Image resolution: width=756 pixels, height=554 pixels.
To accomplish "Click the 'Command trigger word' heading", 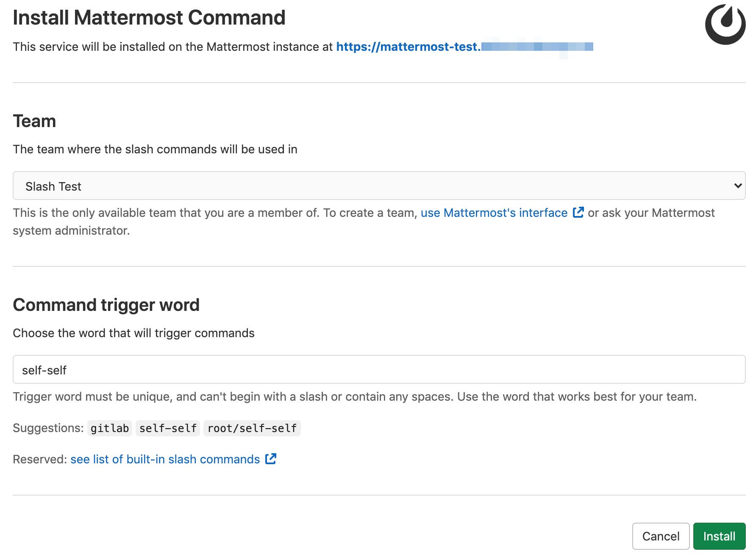I will coord(106,305).
